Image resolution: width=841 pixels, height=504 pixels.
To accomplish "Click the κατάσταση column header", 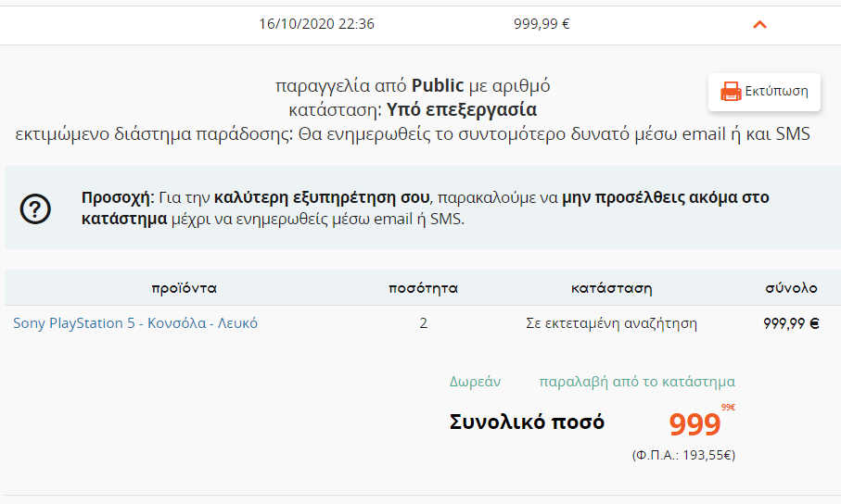I will point(611,288).
